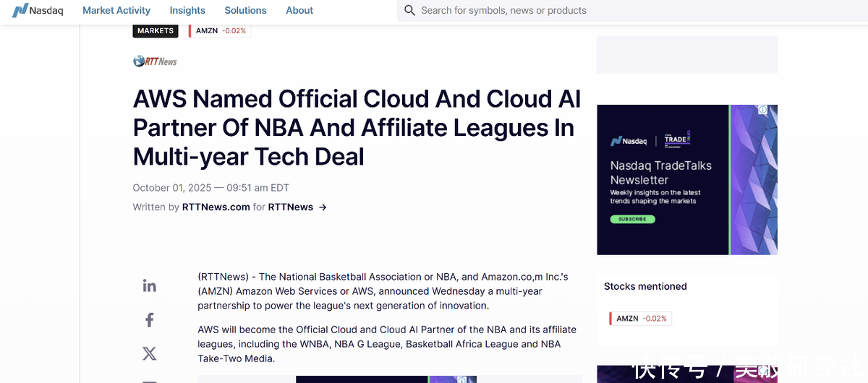Share the article on LinkedIn
The height and width of the screenshot is (383, 868).
[150, 285]
